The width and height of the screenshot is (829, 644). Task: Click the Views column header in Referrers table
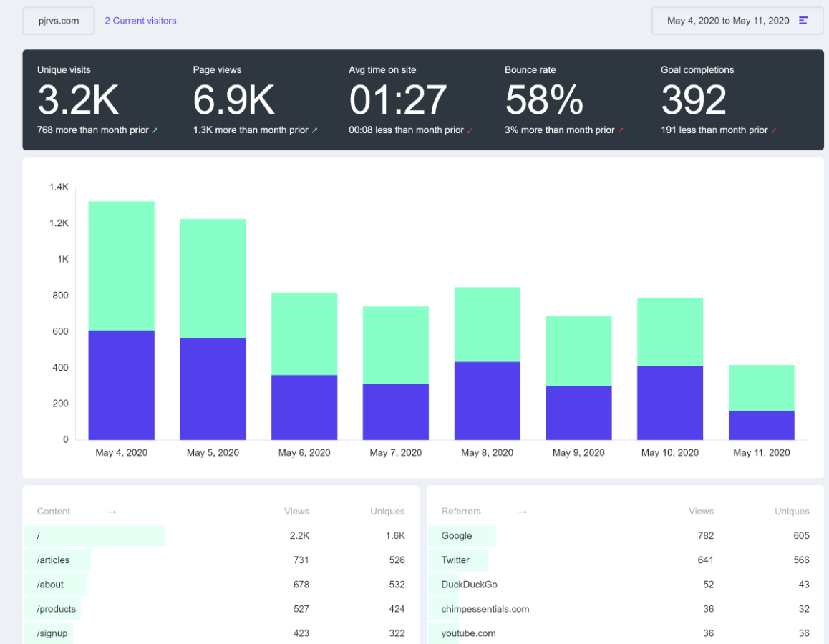pyautogui.click(x=701, y=512)
